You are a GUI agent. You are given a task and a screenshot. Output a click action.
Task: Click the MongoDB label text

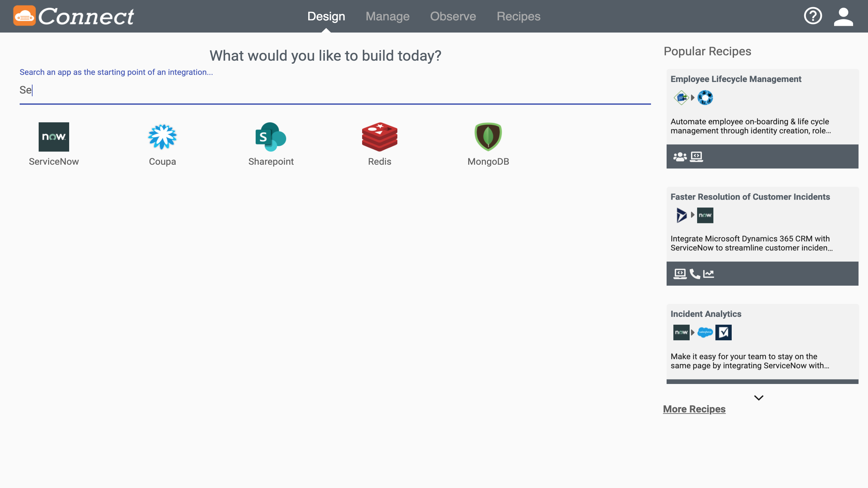(488, 162)
